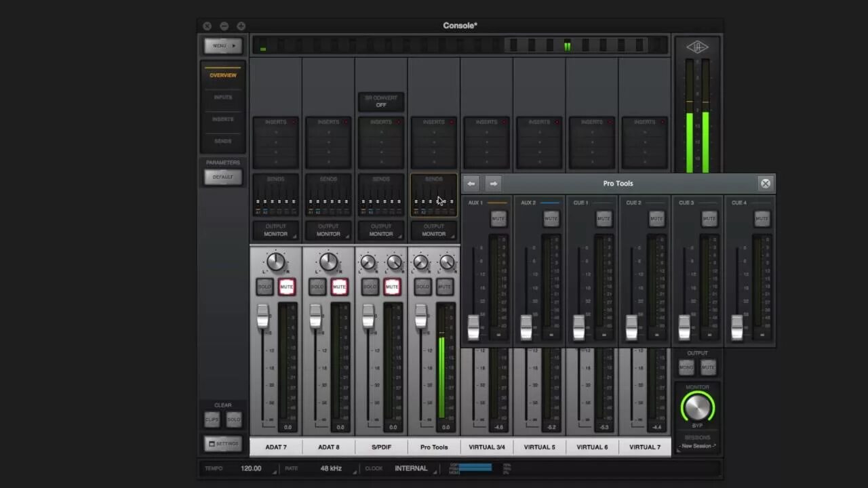Mute the CUE 1 send
The image size is (868, 488).
tap(604, 218)
